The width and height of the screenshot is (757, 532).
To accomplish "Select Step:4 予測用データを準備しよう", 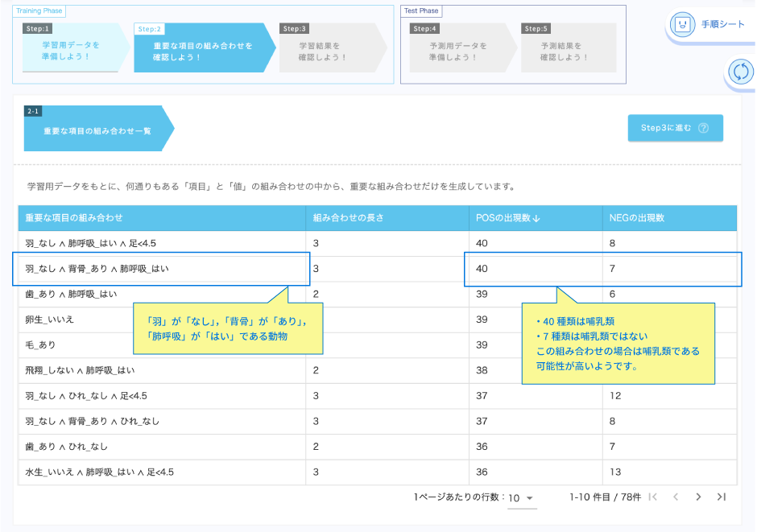I will [x=462, y=47].
